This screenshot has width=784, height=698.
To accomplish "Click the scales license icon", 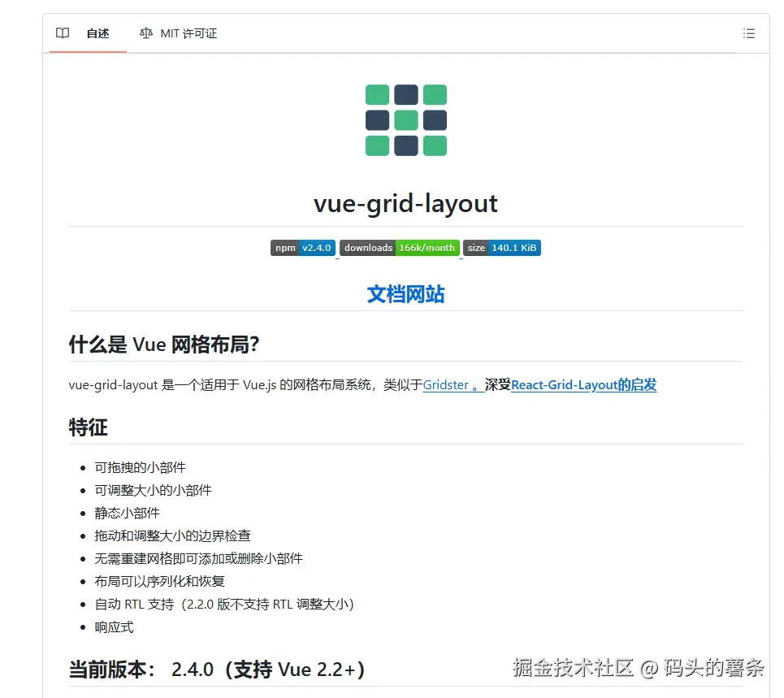I will pyautogui.click(x=146, y=33).
